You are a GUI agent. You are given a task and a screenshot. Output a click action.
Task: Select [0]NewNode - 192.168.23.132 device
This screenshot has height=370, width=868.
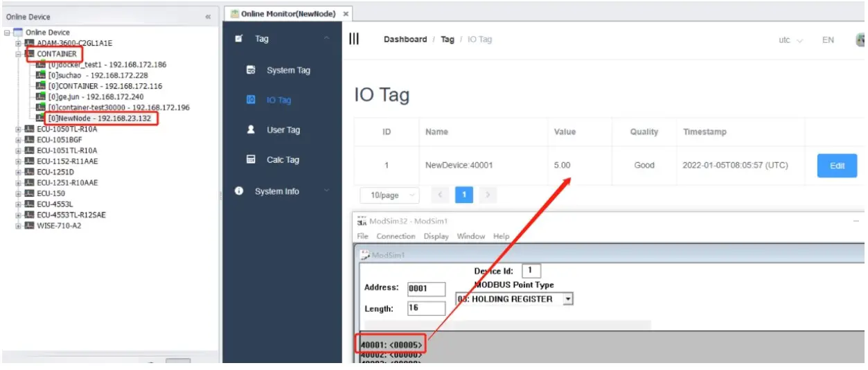pyautogui.click(x=99, y=118)
